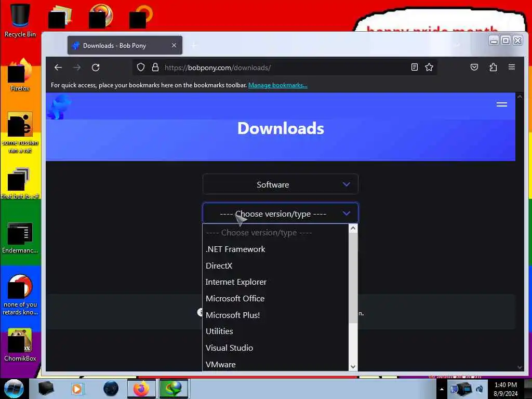Reload the Bob Pony downloads page
532x399 pixels.
tap(96, 68)
